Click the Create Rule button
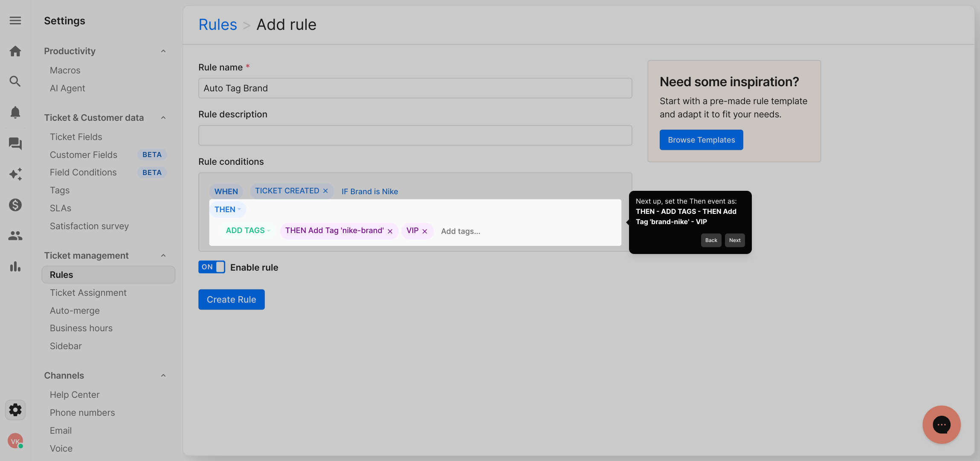The height and width of the screenshot is (461, 980). pyautogui.click(x=232, y=300)
